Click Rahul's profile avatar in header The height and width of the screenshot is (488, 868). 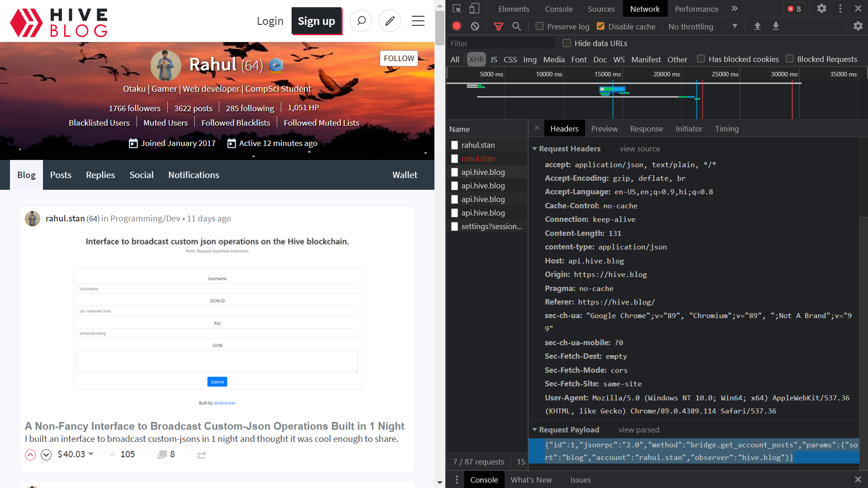click(x=165, y=66)
